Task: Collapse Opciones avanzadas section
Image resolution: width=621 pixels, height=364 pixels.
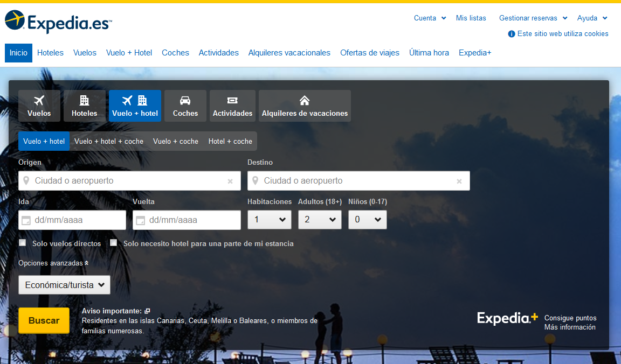Action: coord(53,263)
